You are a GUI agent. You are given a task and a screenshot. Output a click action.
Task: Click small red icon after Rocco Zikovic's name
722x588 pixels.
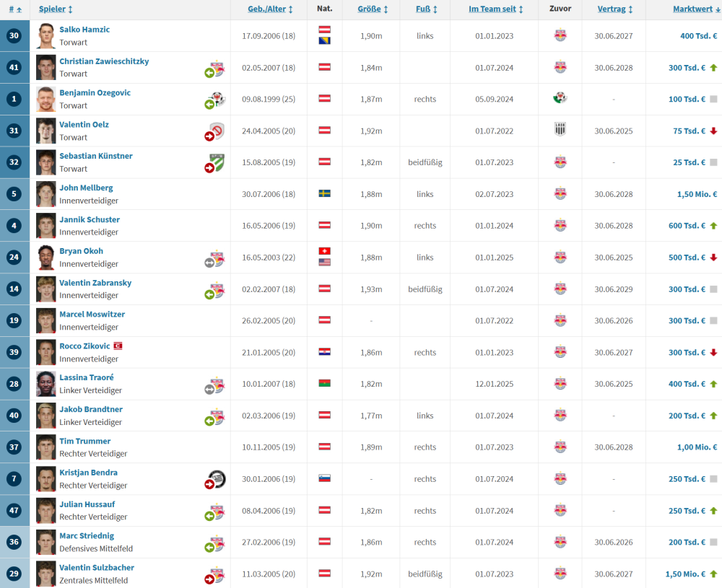tap(118, 346)
